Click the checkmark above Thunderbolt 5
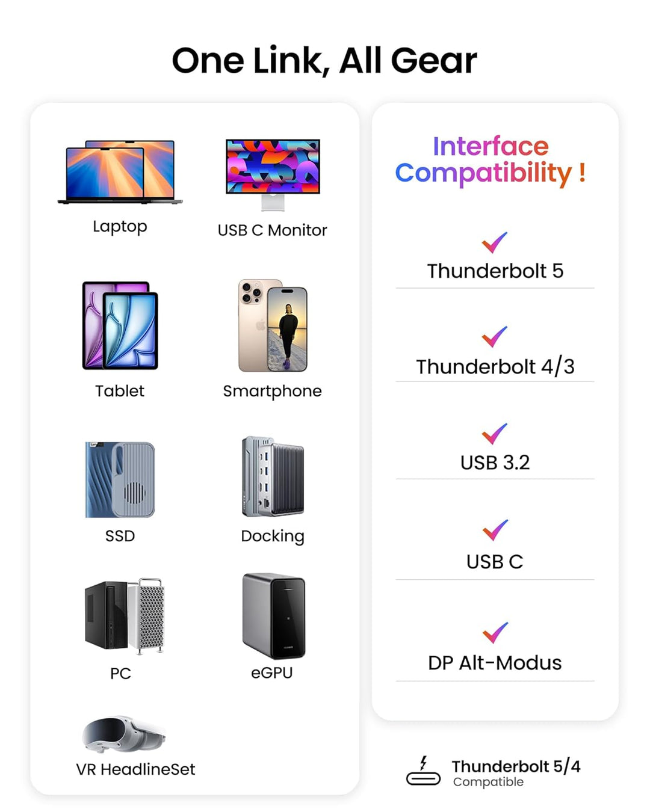650x812 pixels. point(495,242)
